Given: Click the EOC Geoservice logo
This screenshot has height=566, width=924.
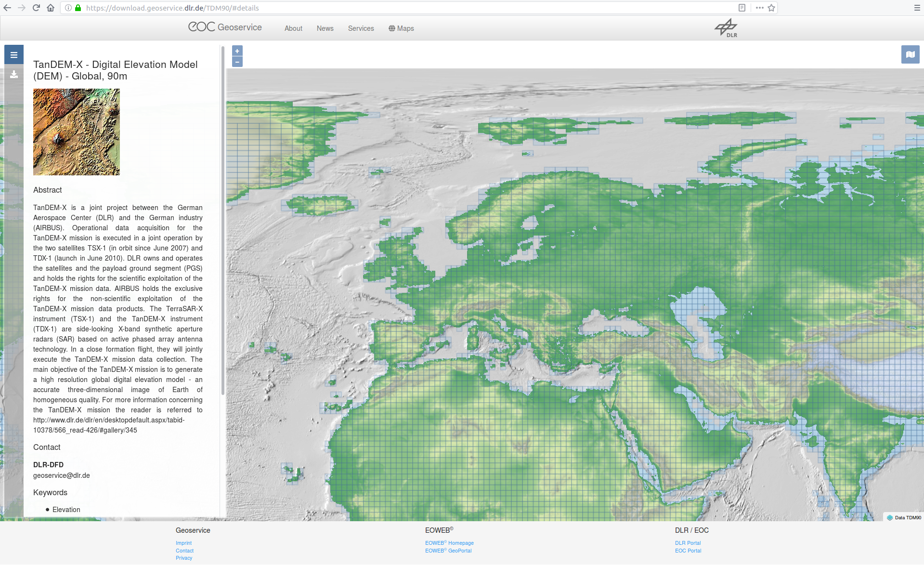Looking at the screenshot, I should [x=225, y=27].
